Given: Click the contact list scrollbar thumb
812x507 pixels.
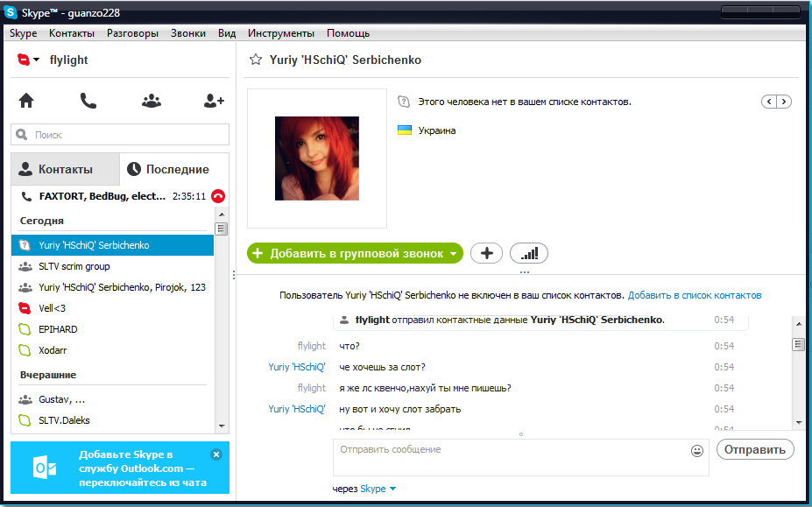Looking at the screenshot, I should tap(222, 229).
